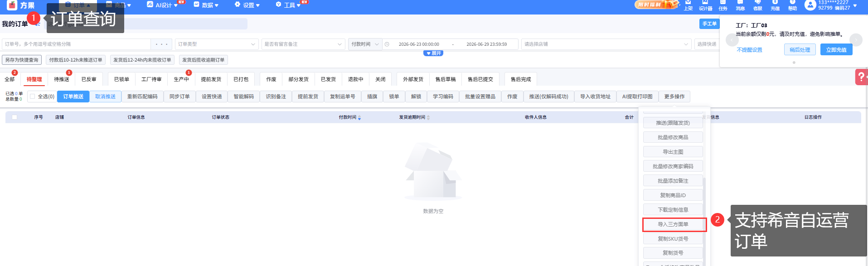868x266 pixels.
Task: Choose 复制SKU货号 from more-actions list
Action: click(x=673, y=239)
